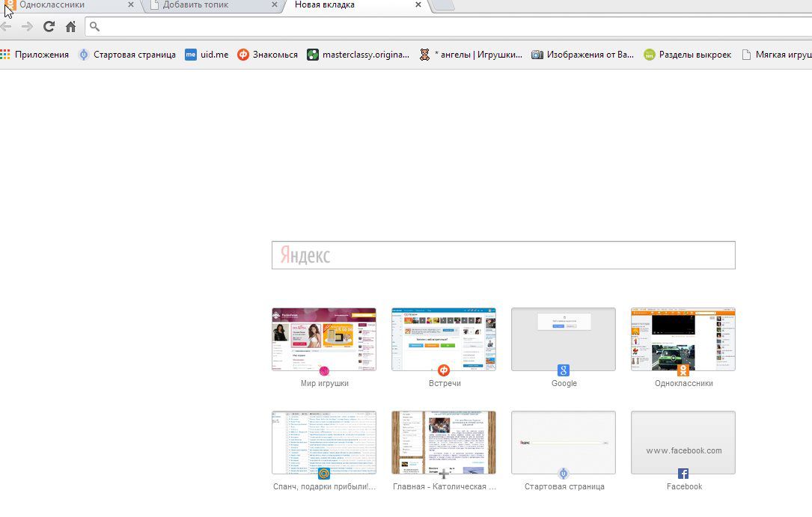Select the Новая вкладка tab
The width and height of the screenshot is (812, 517).
(x=357, y=5)
